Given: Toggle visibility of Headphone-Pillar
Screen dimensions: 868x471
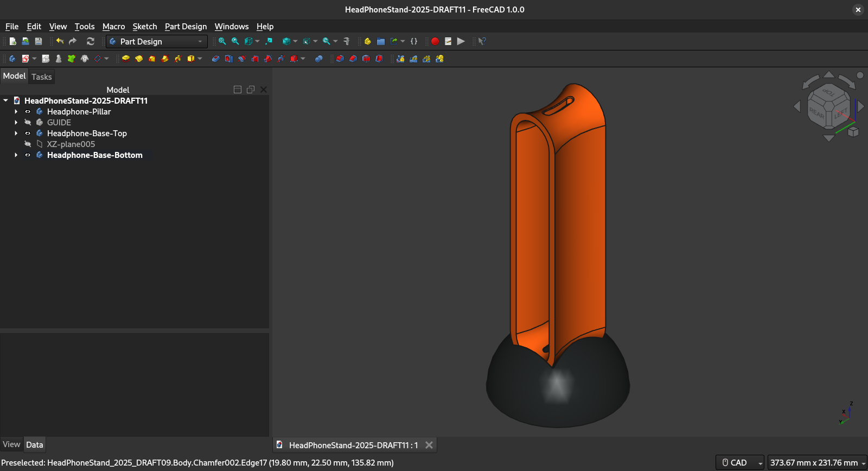Looking at the screenshot, I should click(28, 112).
